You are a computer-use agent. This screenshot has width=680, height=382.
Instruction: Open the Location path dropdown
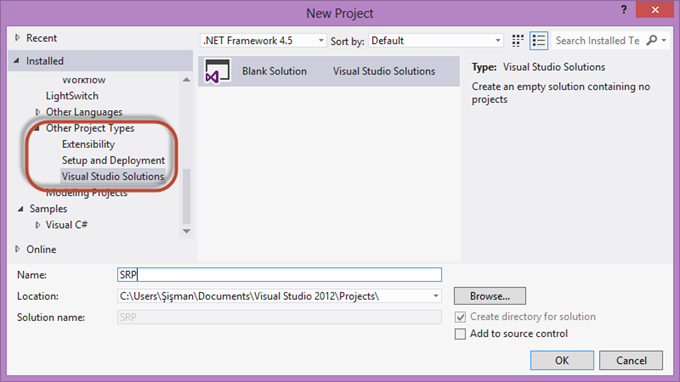(x=436, y=296)
